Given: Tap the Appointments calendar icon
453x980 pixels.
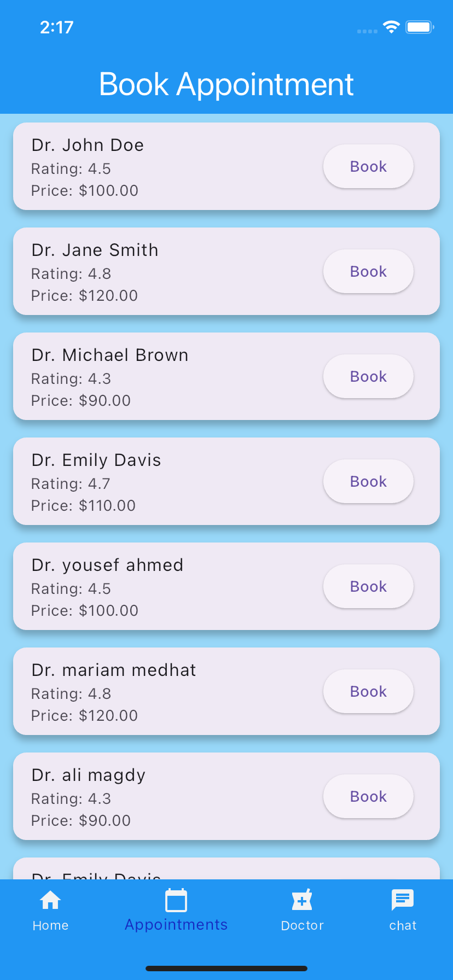Looking at the screenshot, I should coord(176,901).
